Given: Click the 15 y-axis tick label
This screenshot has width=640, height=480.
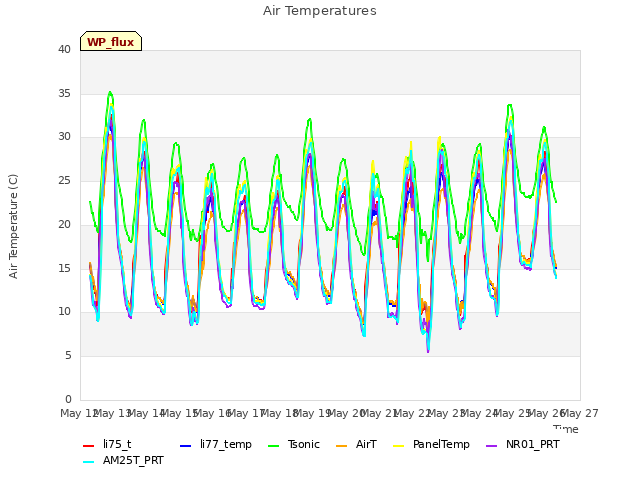Looking at the screenshot, I should (64, 268).
